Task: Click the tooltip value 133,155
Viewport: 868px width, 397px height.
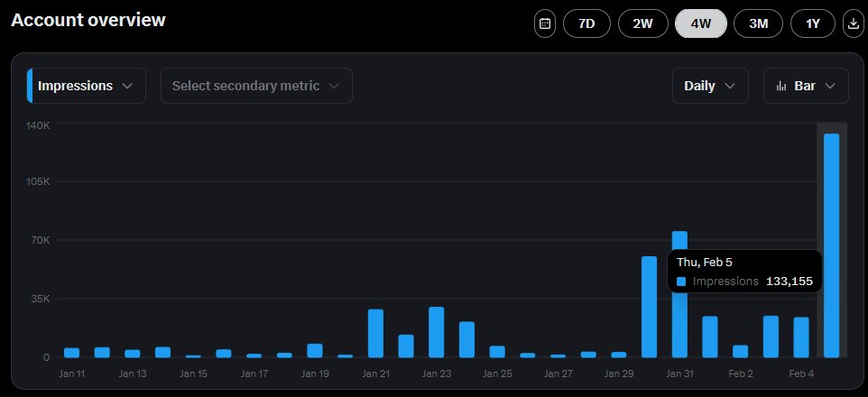Action: coord(790,282)
